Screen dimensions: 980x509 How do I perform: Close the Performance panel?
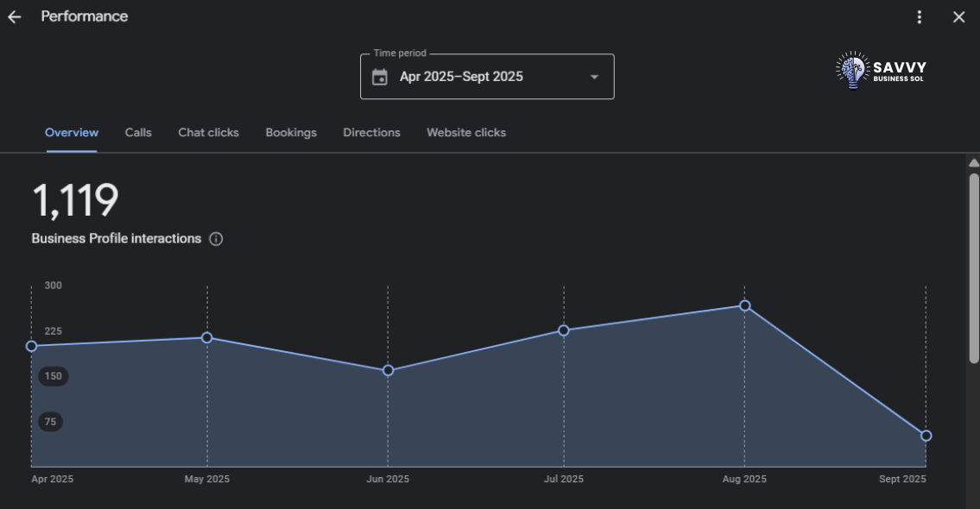click(x=958, y=17)
